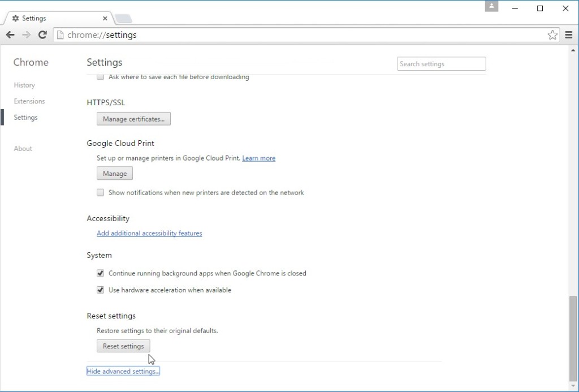Click the Google Cloud Print heading
This screenshot has width=579, height=392.
tap(120, 143)
